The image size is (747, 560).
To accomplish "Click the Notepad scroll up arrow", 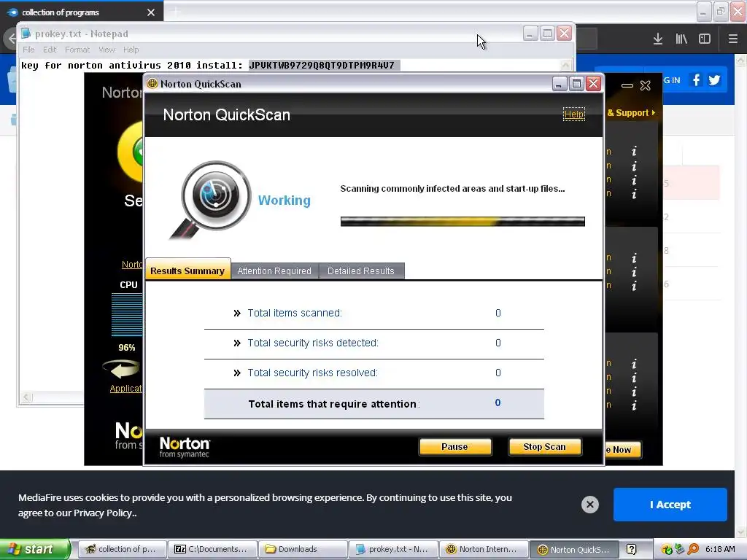I will point(565,65).
